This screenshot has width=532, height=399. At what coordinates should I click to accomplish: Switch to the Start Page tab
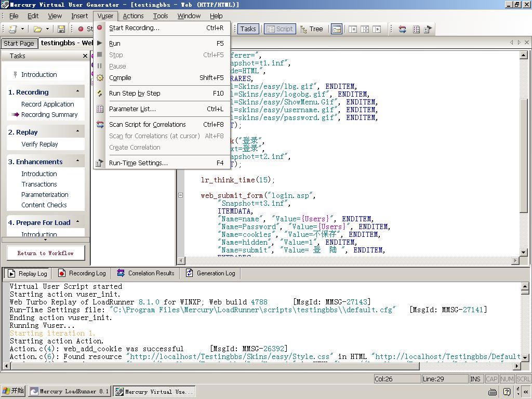pyautogui.click(x=19, y=44)
